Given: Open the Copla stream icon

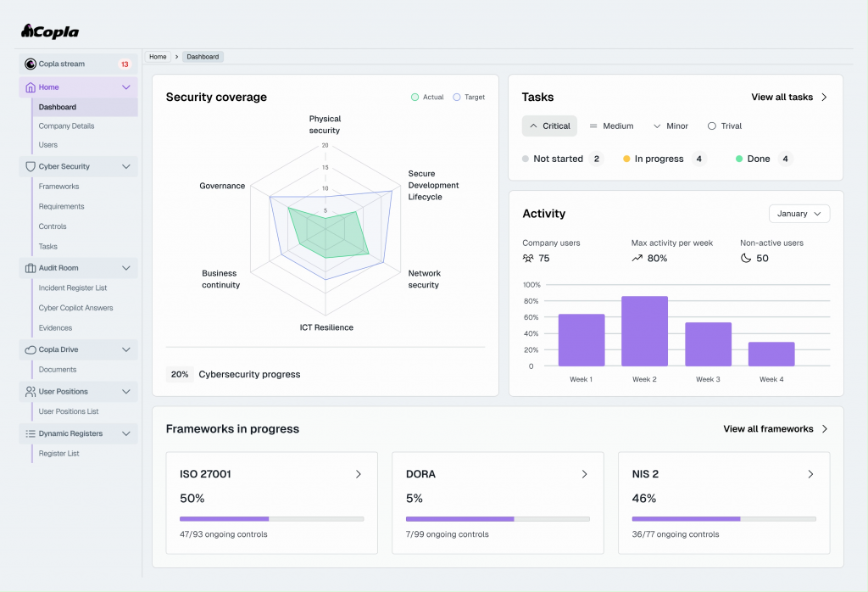Looking at the screenshot, I should pos(31,64).
